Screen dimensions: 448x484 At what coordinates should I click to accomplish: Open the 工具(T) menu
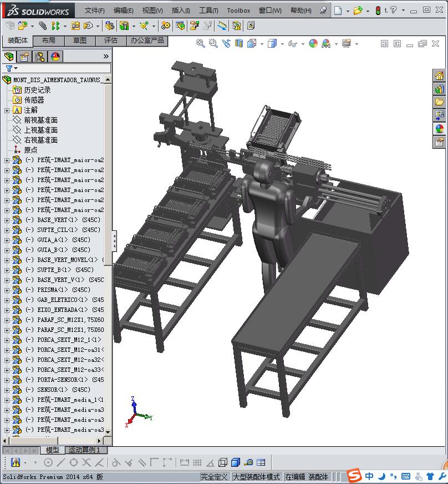point(208,11)
